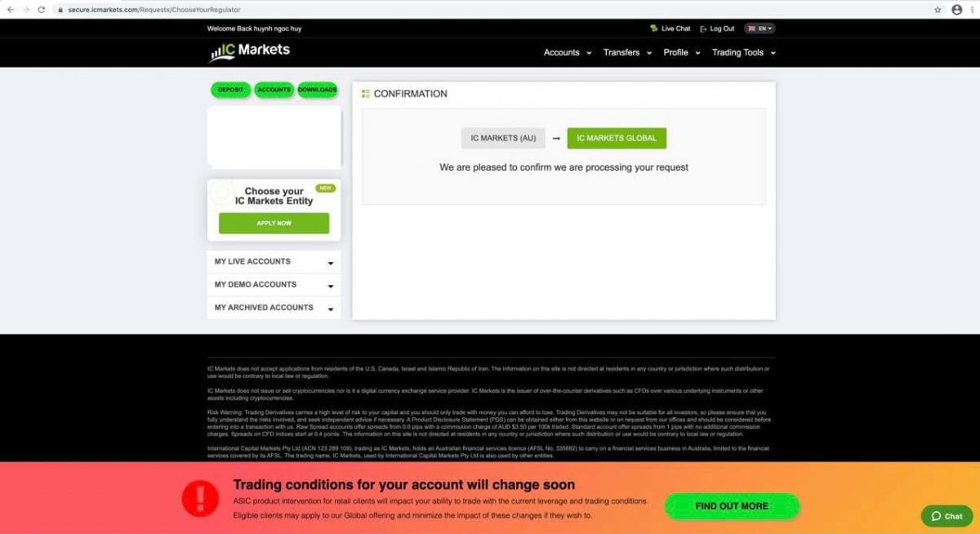
Task: Bookmark this page with the star icon
Action: click(x=938, y=10)
